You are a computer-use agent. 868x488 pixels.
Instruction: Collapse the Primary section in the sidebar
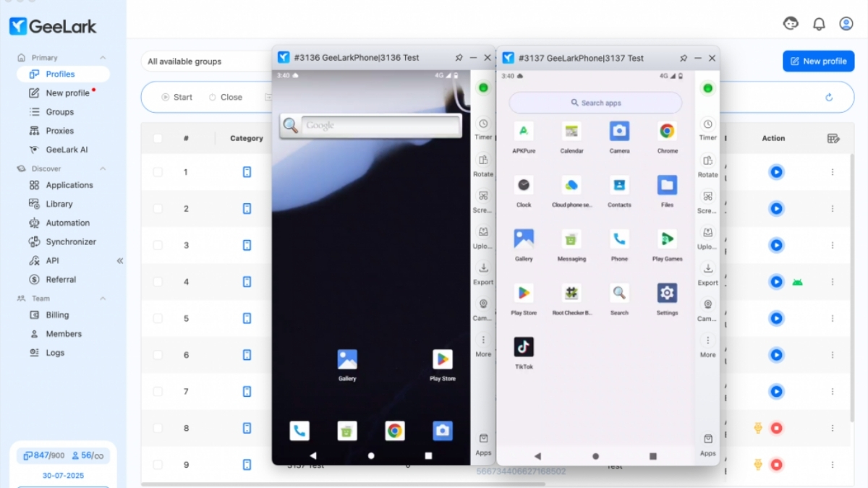pos(103,56)
